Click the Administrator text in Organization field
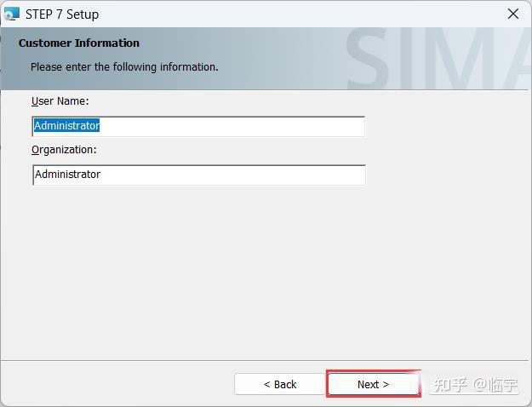The width and height of the screenshot is (532, 407). click(68, 175)
